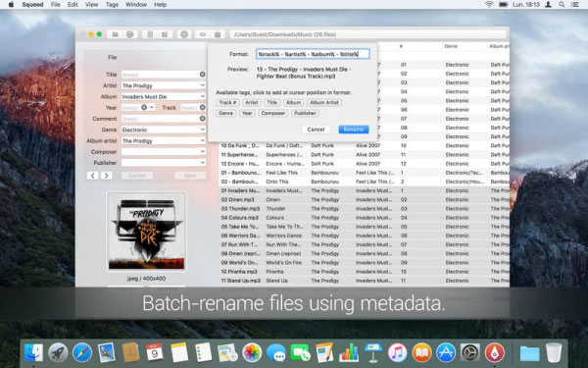Open the File menu
Image resolution: width=588 pixels, height=368 pixels.
point(56,5)
